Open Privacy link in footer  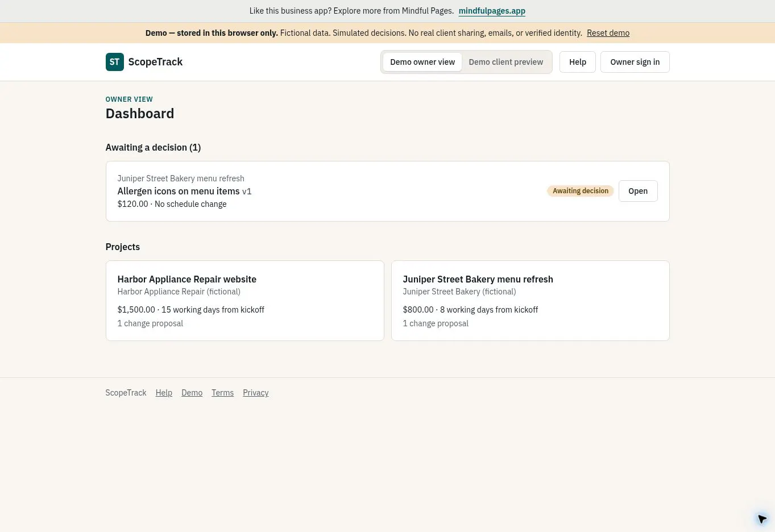click(x=255, y=393)
